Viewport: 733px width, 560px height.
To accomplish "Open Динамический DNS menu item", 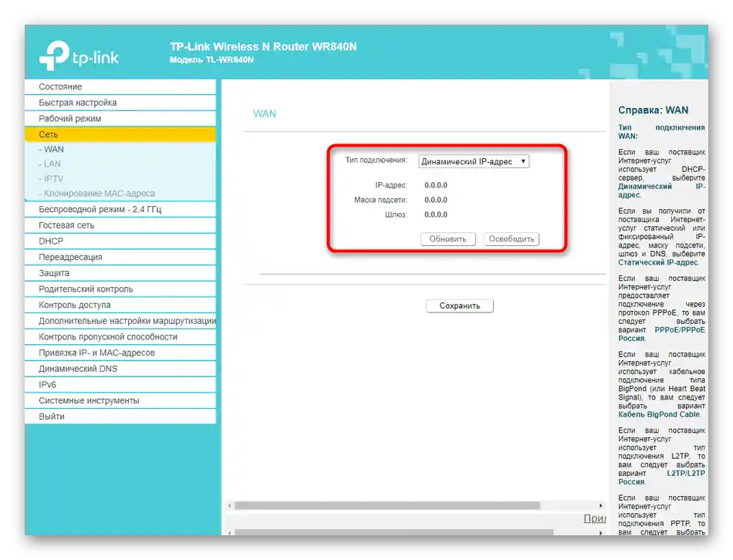I will click(120, 369).
